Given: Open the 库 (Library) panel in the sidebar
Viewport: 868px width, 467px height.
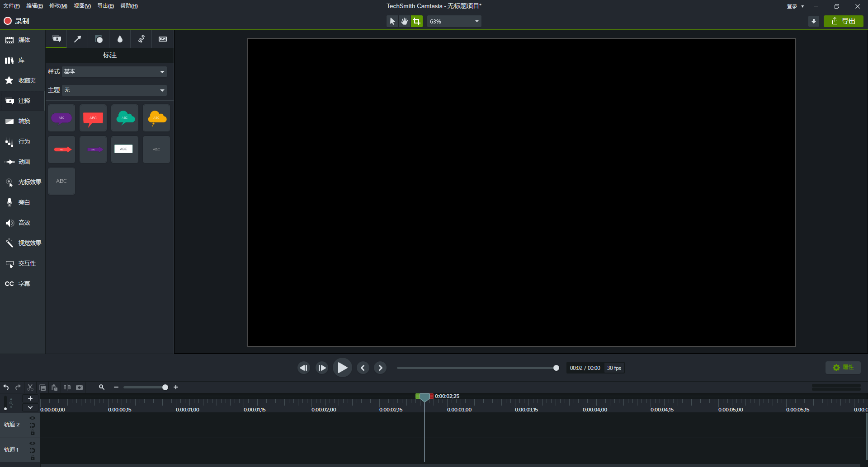Looking at the screenshot, I should pos(23,61).
